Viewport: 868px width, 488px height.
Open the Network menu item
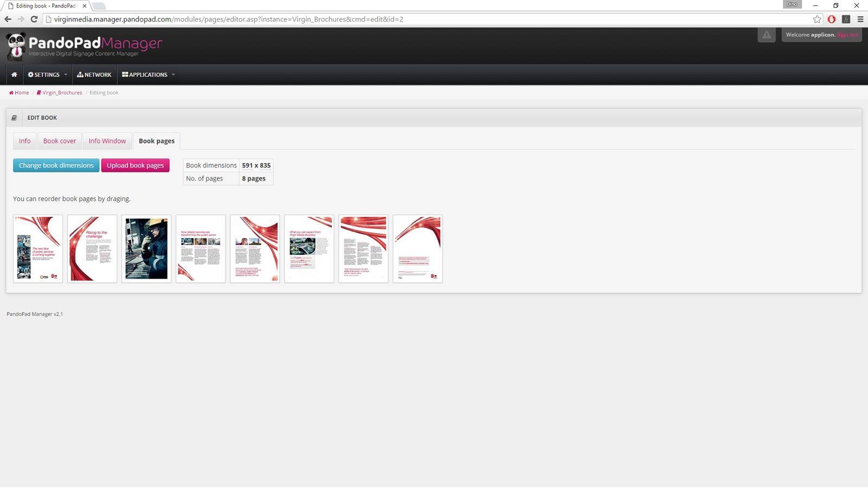tap(94, 75)
